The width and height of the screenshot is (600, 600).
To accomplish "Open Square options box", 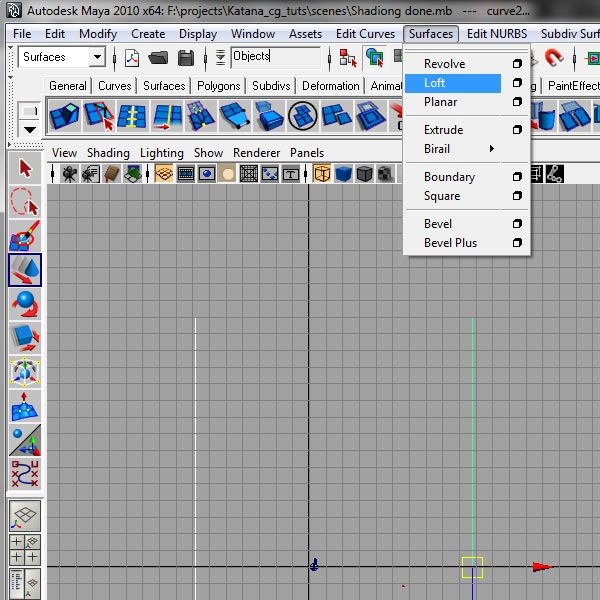I will tap(517, 196).
